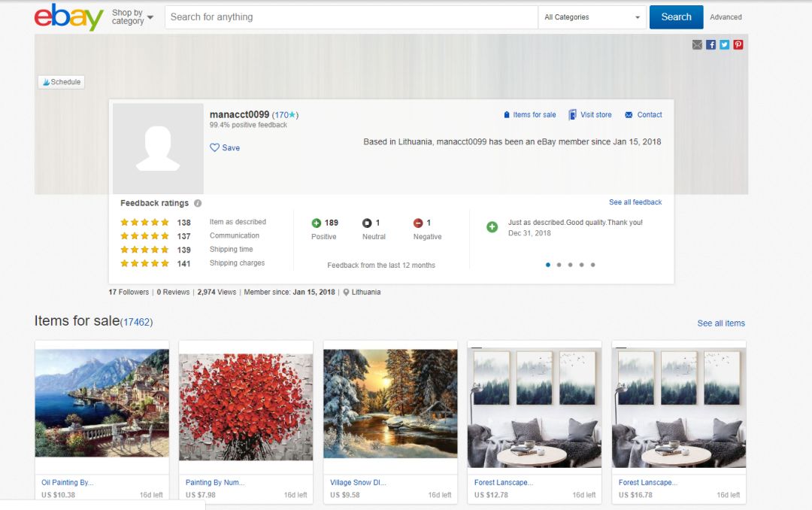Open the Schedule button
The width and height of the screenshot is (812, 510).
click(62, 82)
